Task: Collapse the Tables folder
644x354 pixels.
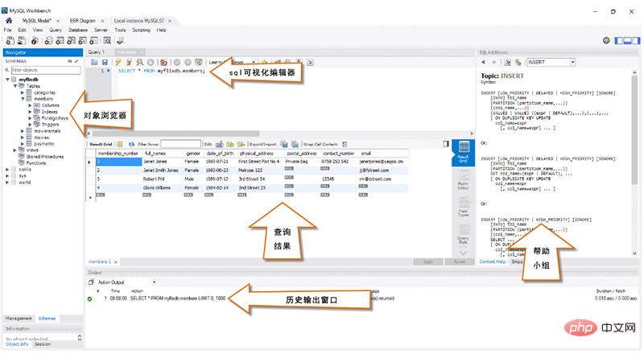Action: [x=15, y=86]
